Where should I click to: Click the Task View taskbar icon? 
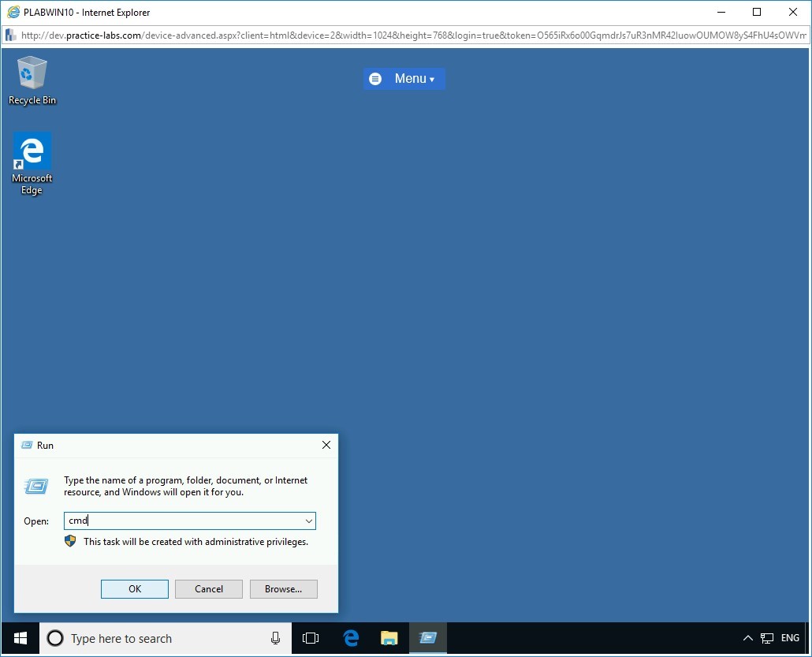[x=311, y=638]
